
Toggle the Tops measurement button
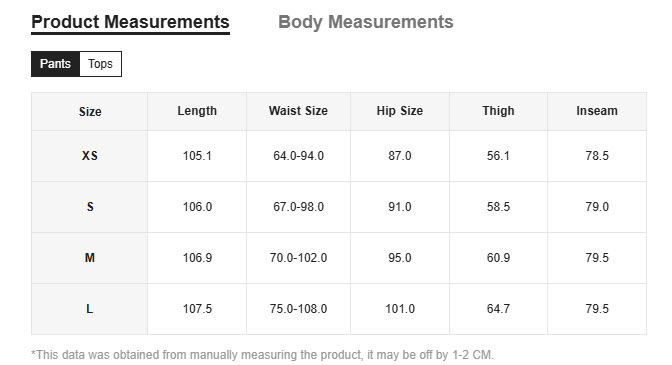100,64
